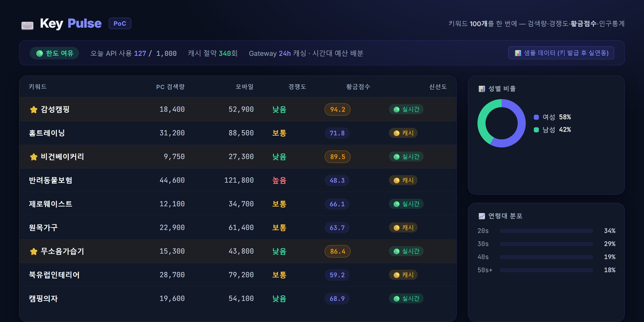This screenshot has height=322, width=644.
Task: Click the 실시간 tag on 캠핑의자 row
Action: [406, 299]
